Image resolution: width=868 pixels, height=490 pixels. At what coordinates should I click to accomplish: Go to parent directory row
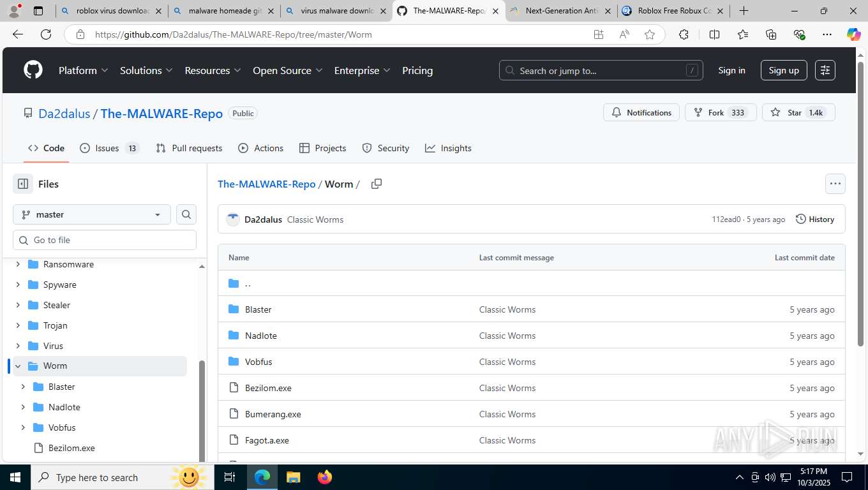click(532, 283)
